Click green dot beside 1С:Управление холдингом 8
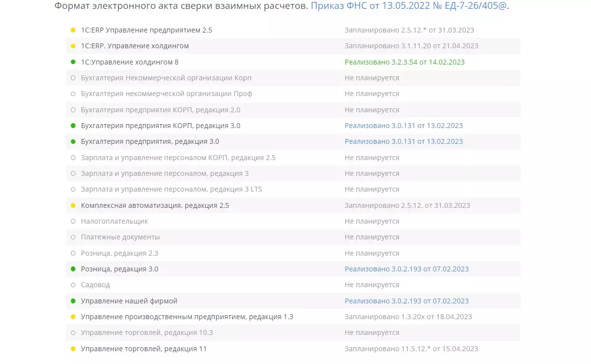The height and width of the screenshot is (364, 591). tap(73, 62)
